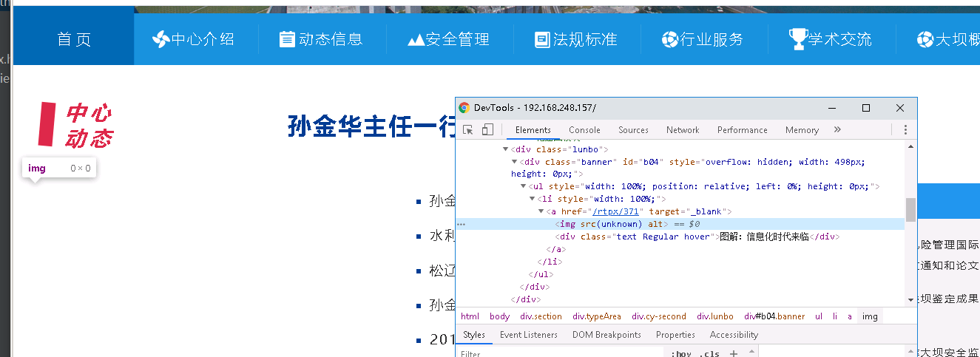Activate the inspect element picker icon
980x357 pixels.
coord(468,130)
